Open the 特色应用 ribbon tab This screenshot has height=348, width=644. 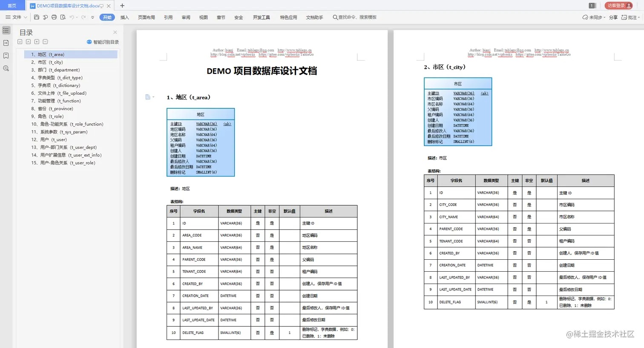point(288,17)
